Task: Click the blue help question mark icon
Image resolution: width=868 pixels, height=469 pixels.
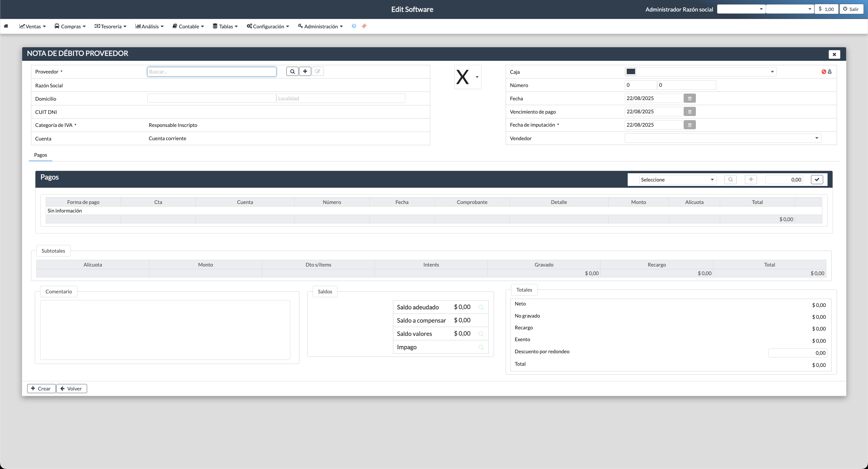Action: tap(354, 26)
